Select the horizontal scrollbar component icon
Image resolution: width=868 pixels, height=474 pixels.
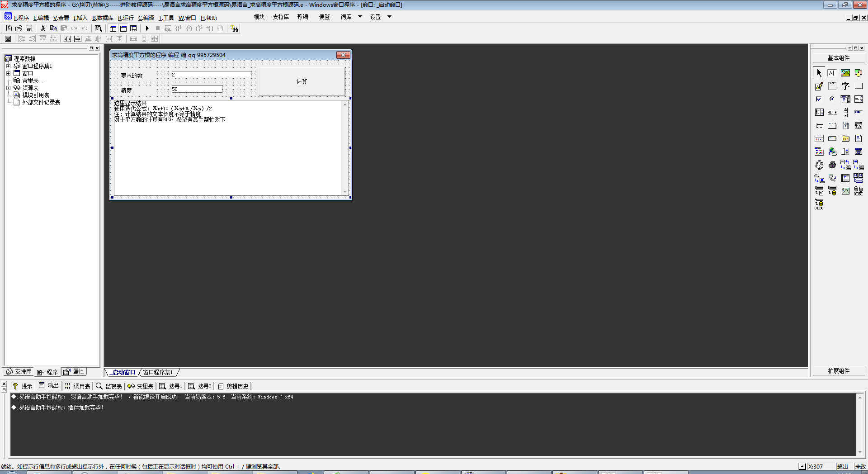coord(832,112)
